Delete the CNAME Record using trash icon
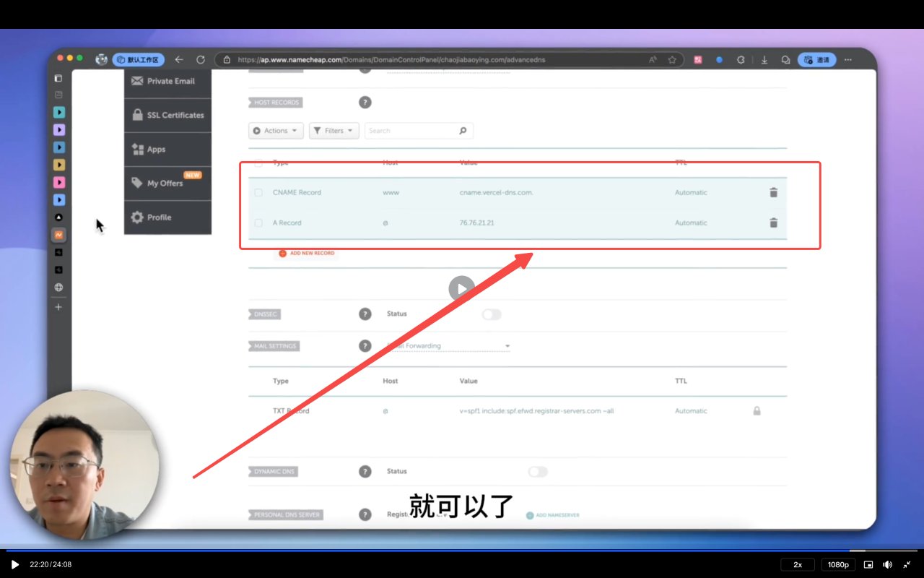This screenshot has width=924, height=578. click(x=773, y=192)
